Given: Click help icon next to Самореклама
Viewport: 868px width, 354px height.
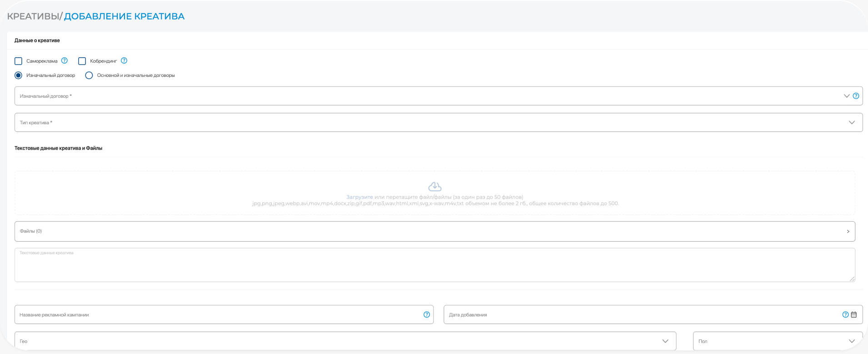Looking at the screenshot, I should (65, 61).
